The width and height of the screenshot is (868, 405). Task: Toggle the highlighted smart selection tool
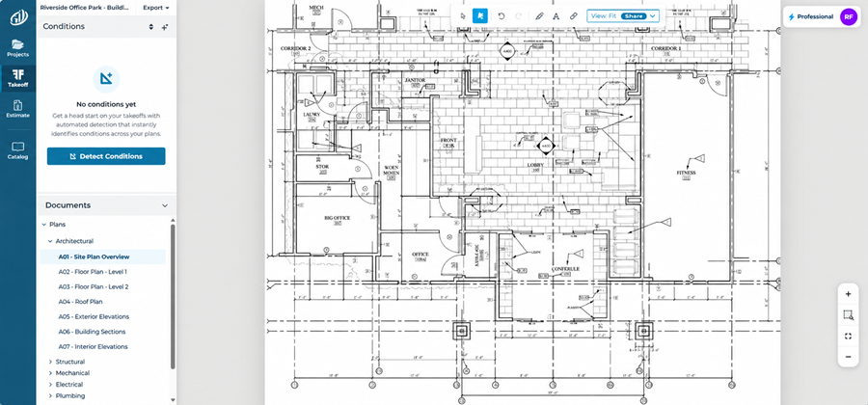(480, 16)
